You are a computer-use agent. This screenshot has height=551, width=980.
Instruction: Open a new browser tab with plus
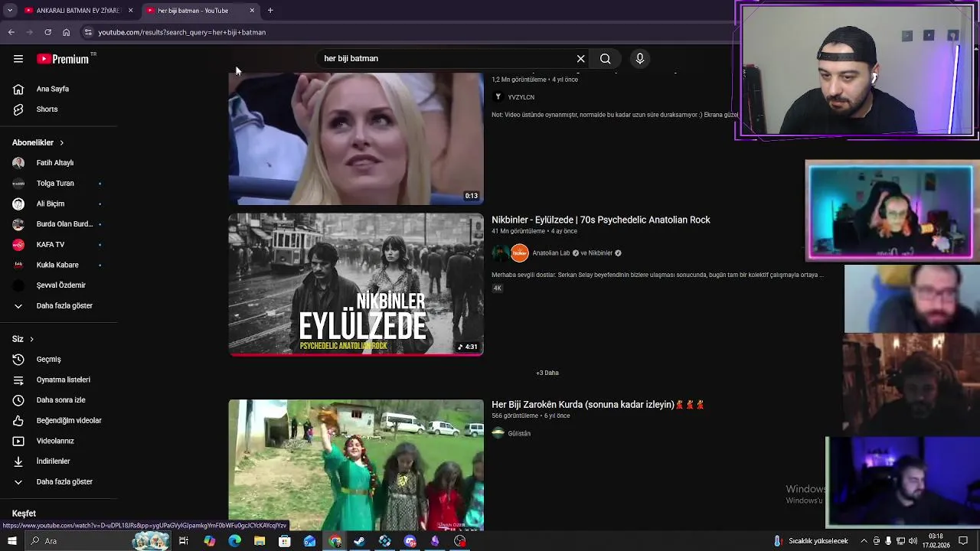click(x=270, y=11)
